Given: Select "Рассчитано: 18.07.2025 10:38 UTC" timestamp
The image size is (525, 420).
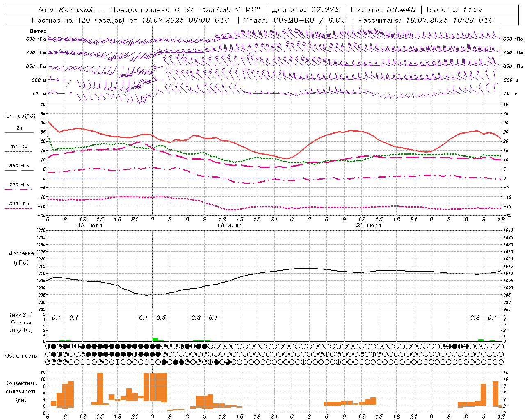Looking at the screenshot, I should point(426,20).
